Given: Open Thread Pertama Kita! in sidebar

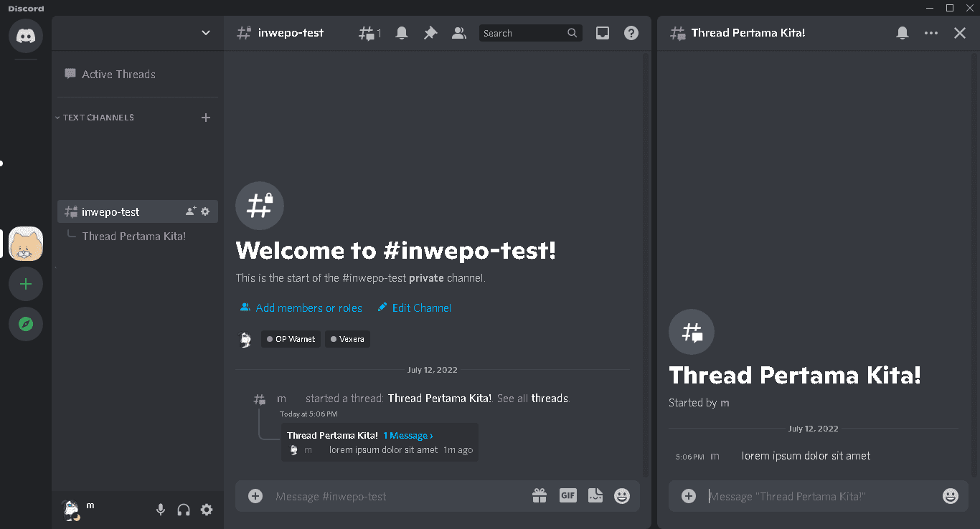Looking at the screenshot, I should point(134,236).
